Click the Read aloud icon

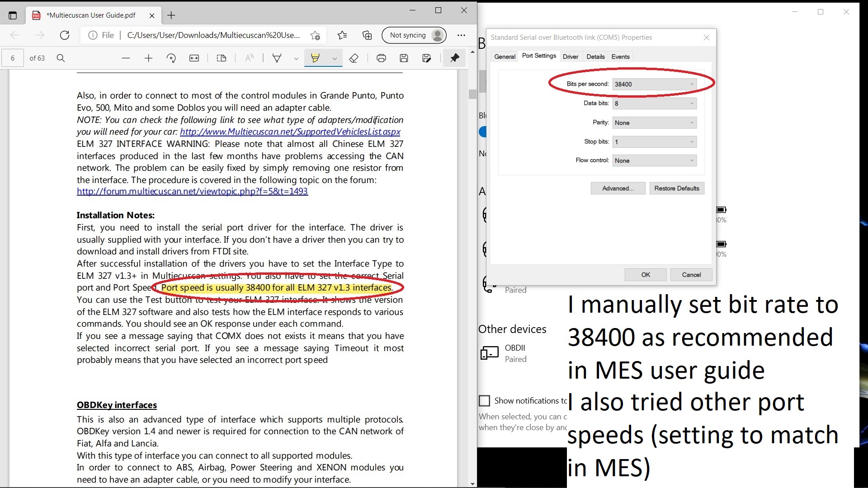point(249,58)
